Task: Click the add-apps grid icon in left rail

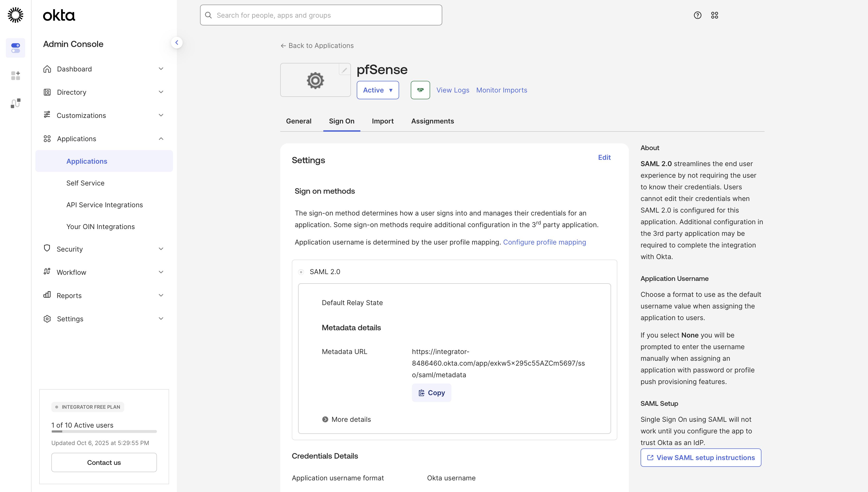Action: [15, 75]
